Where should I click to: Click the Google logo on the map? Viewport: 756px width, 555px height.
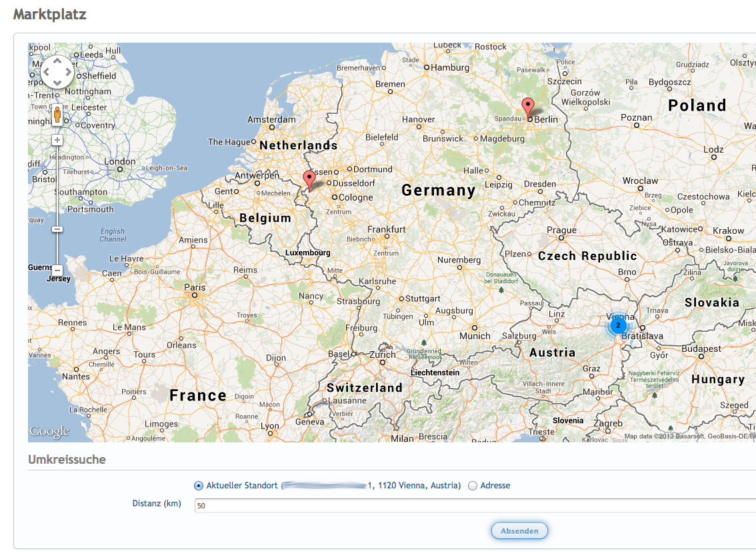(x=49, y=432)
